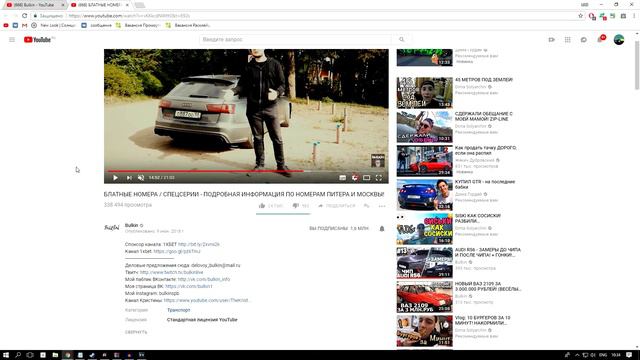This screenshot has height=360, width=640.
Task: Open the YouTube apps grid
Action: click(x=567, y=40)
